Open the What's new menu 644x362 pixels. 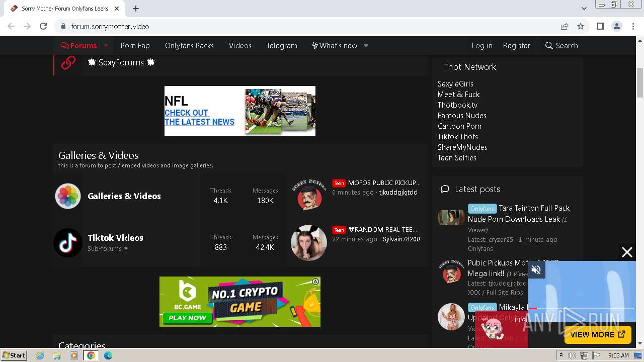click(x=335, y=45)
